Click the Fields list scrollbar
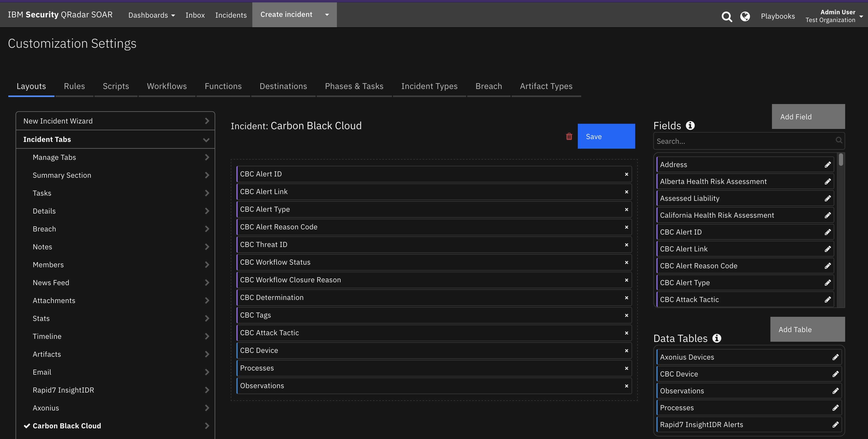 click(x=841, y=159)
